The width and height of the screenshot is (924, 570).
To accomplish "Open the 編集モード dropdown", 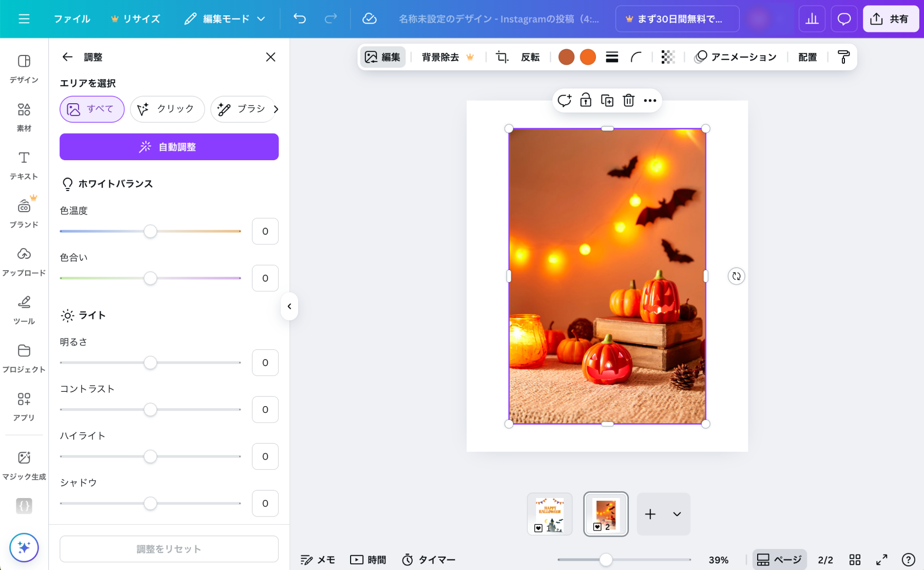I will coord(225,19).
